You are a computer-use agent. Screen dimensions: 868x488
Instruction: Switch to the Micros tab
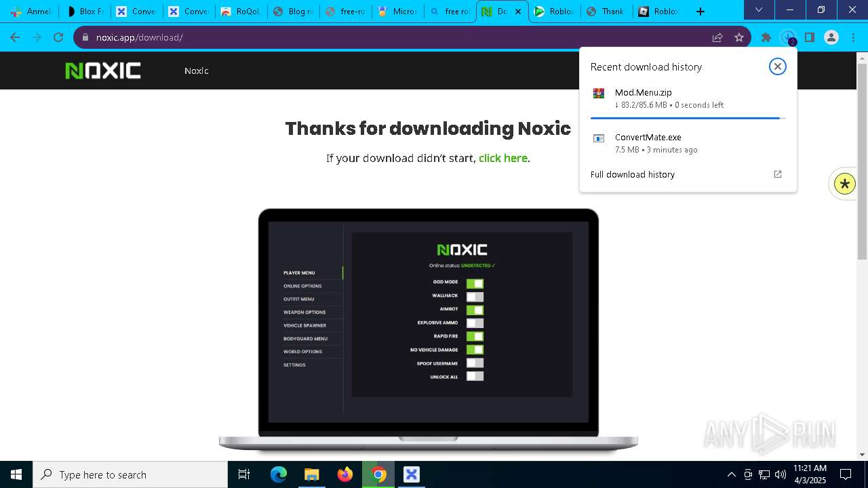tap(398, 12)
